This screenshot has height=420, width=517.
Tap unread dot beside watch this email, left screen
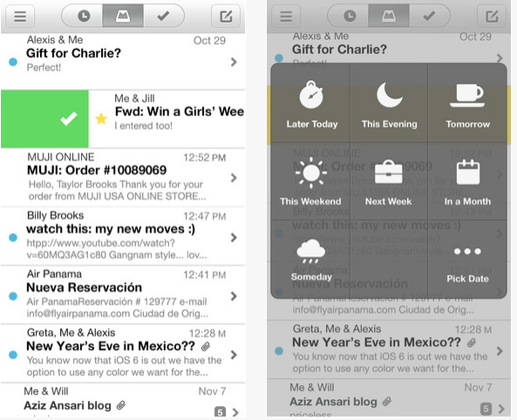(x=13, y=237)
